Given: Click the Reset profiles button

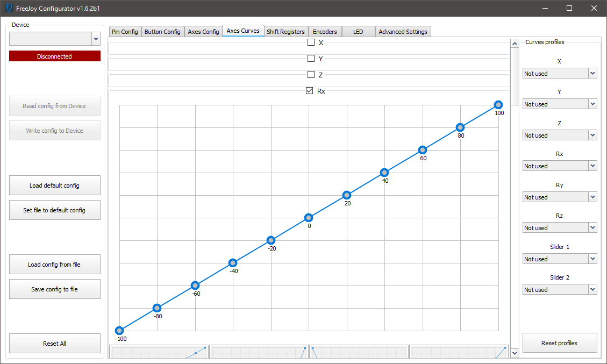Looking at the screenshot, I should (559, 343).
